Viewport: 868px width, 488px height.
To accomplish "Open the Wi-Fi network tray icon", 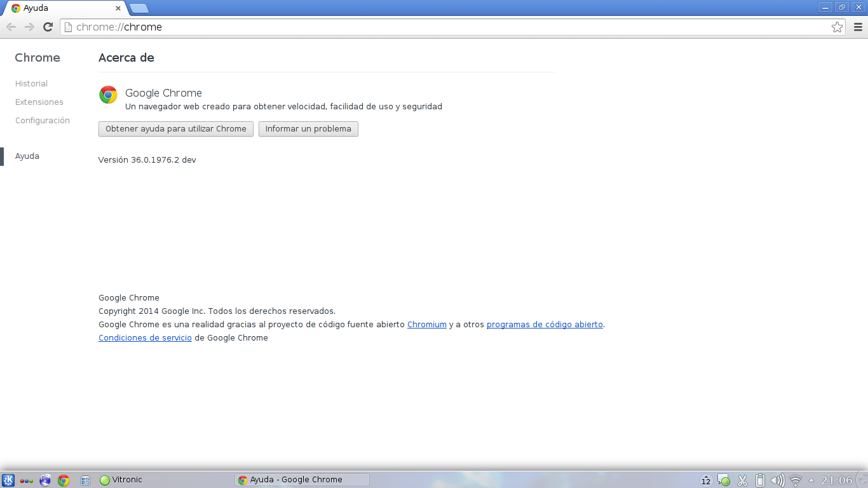I will pos(795,480).
